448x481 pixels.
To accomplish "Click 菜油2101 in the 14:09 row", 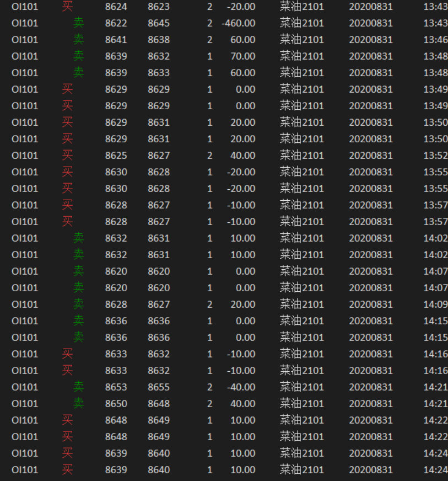I will tap(302, 304).
